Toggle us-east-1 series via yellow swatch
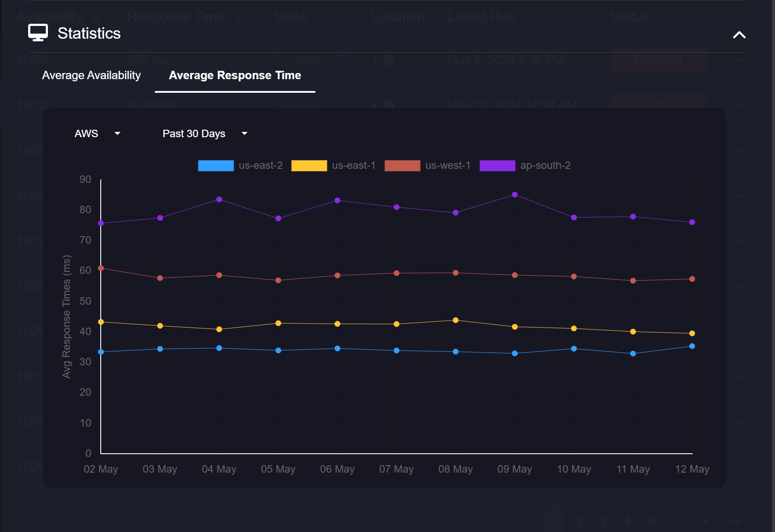 [x=309, y=166]
